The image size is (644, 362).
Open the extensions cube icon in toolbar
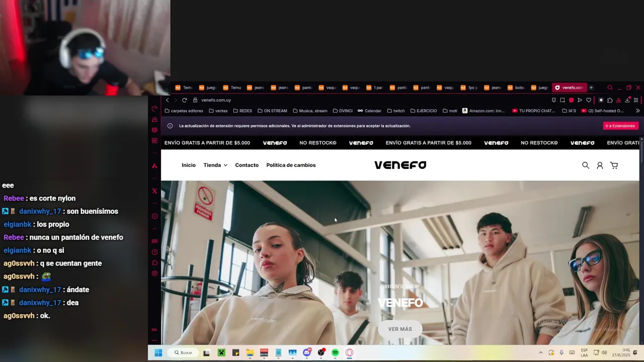pos(610,100)
